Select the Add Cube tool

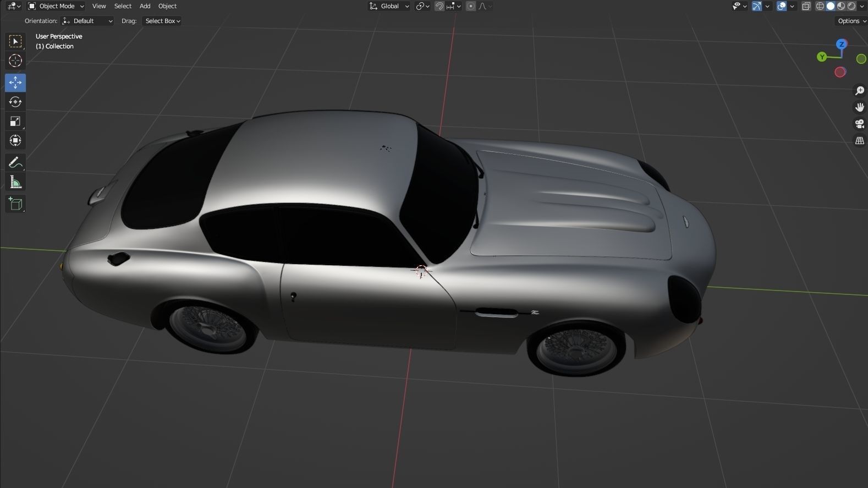point(15,204)
